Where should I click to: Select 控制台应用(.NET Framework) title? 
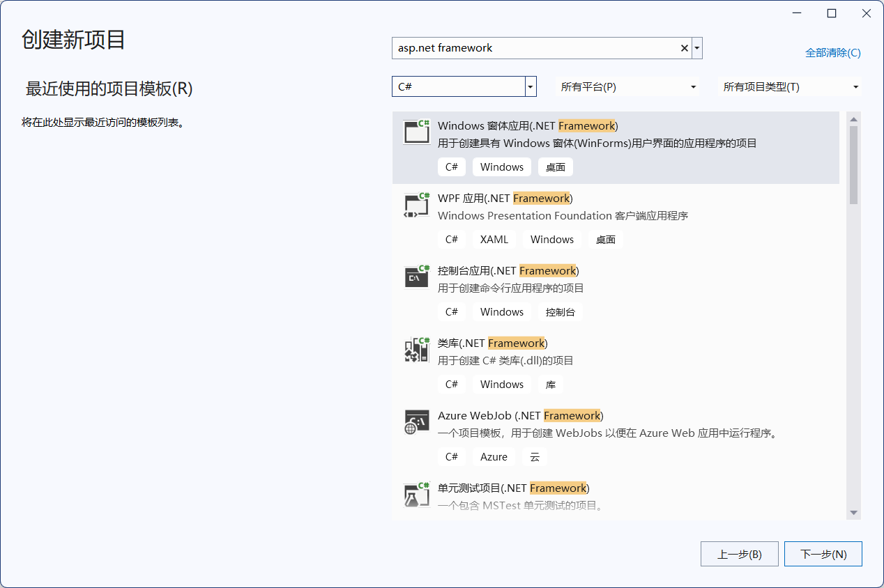coord(508,271)
